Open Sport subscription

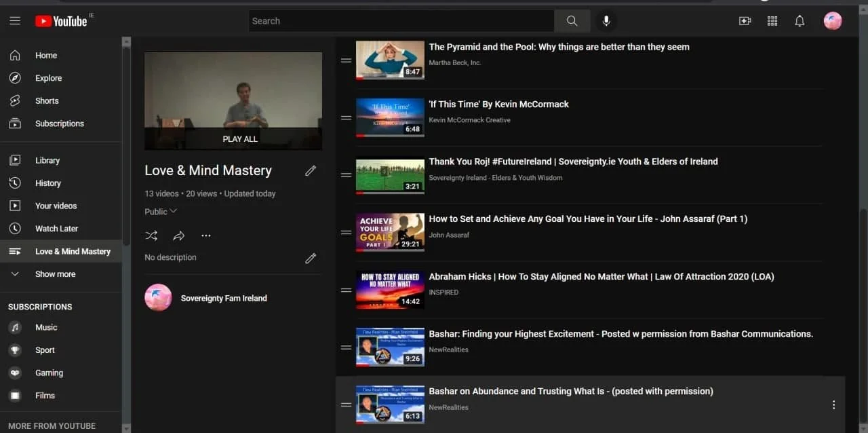tap(61, 350)
